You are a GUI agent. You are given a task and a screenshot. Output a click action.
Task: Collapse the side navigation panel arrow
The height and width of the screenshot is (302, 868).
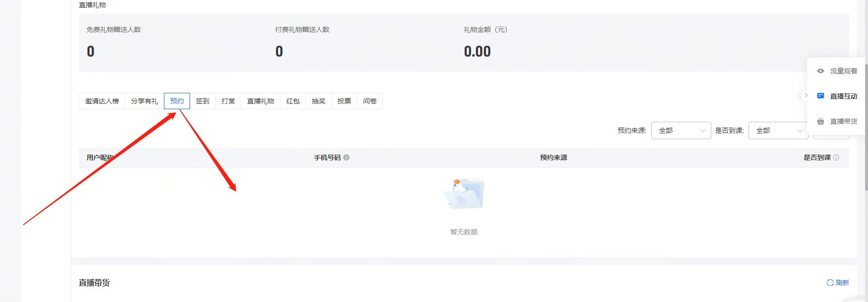coord(806,96)
